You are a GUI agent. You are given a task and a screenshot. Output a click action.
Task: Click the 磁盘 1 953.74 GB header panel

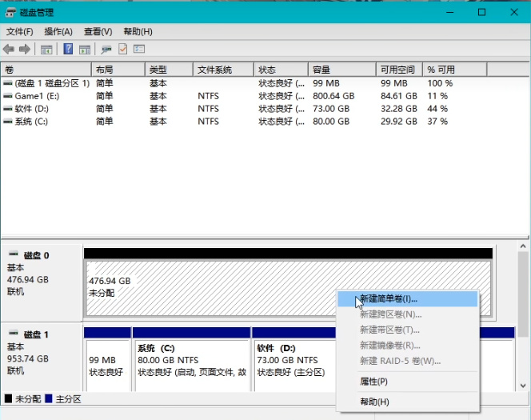(x=42, y=358)
